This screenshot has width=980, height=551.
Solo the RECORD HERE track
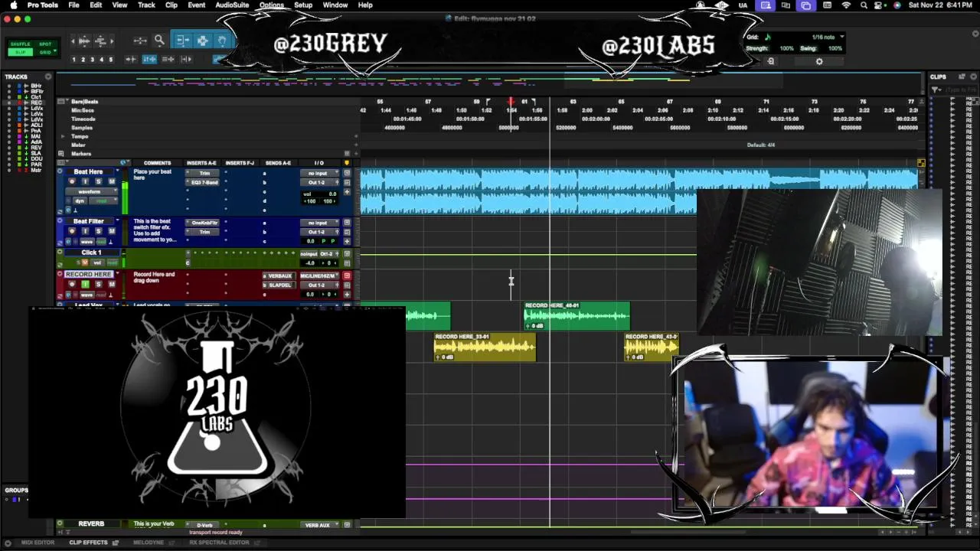(98, 284)
